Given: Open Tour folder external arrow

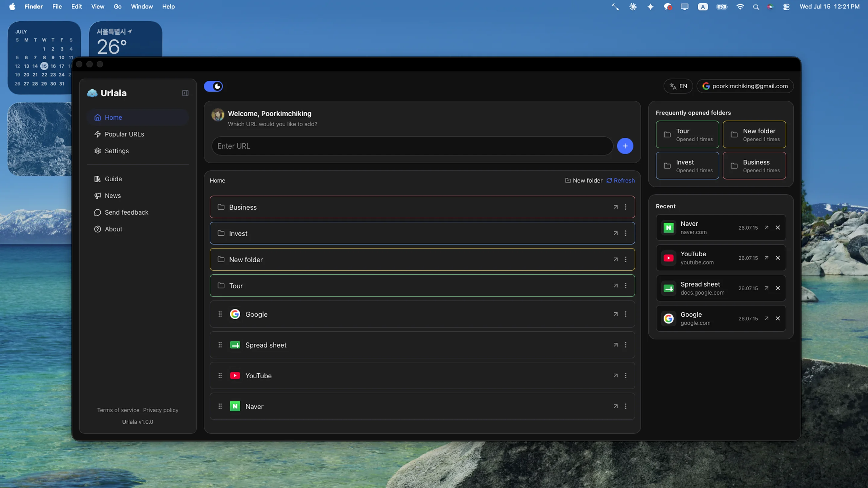Looking at the screenshot, I should (616, 286).
